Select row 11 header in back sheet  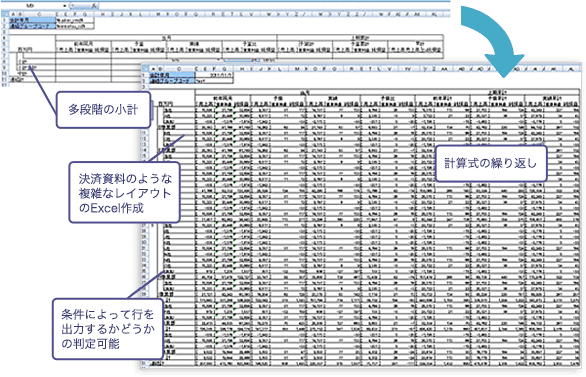4,79
